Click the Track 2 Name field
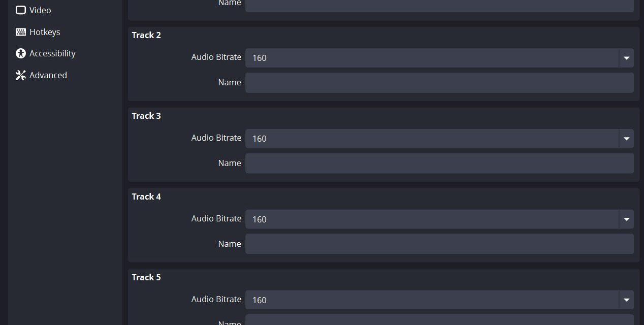 click(x=439, y=83)
